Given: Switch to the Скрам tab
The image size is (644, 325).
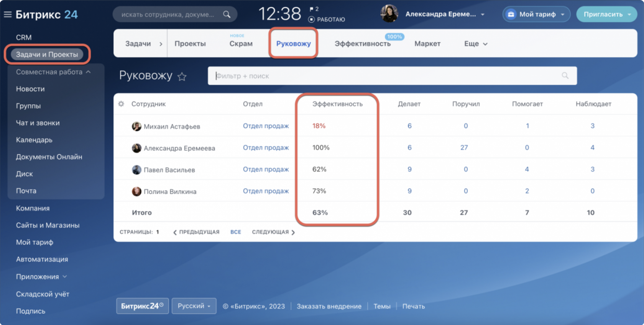Looking at the screenshot, I should (241, 44).
